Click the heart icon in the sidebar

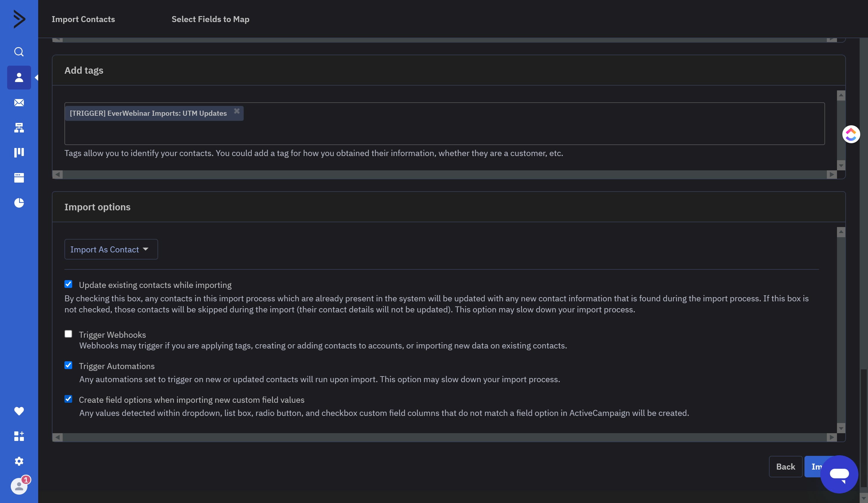point(19,411)
